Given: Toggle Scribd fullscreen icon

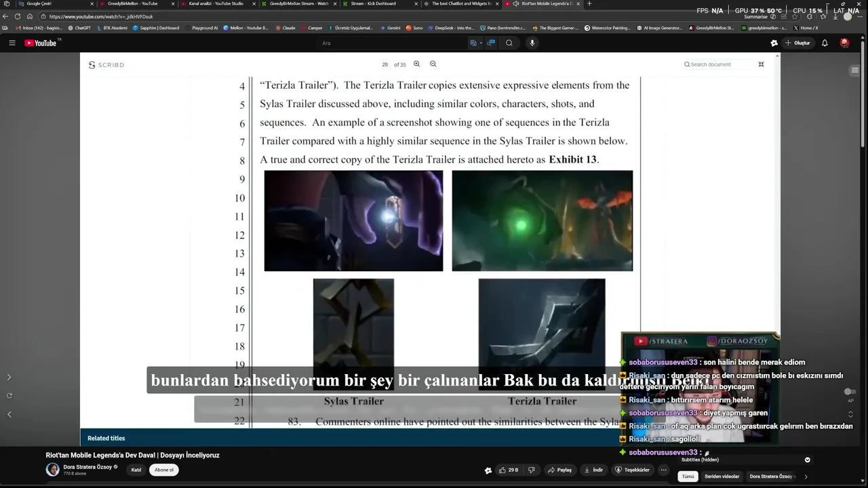Looking at the screenshot, I should click(761, 64).
